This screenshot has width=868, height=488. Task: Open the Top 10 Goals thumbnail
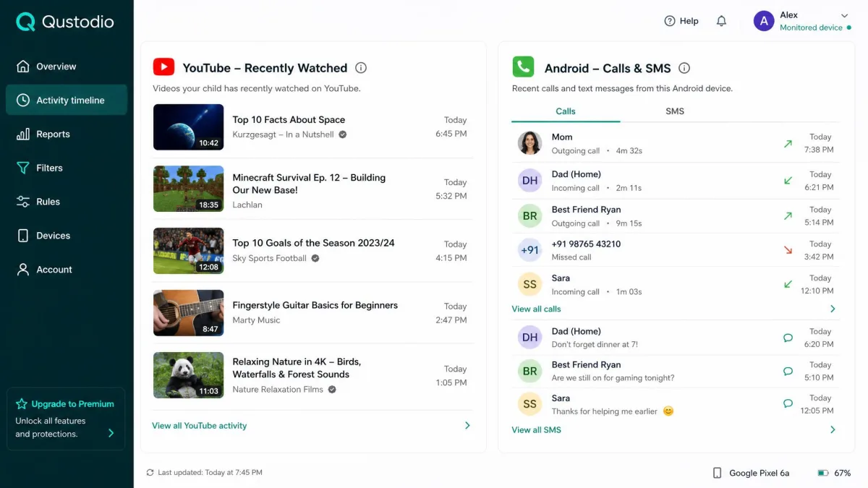[189, 252]
